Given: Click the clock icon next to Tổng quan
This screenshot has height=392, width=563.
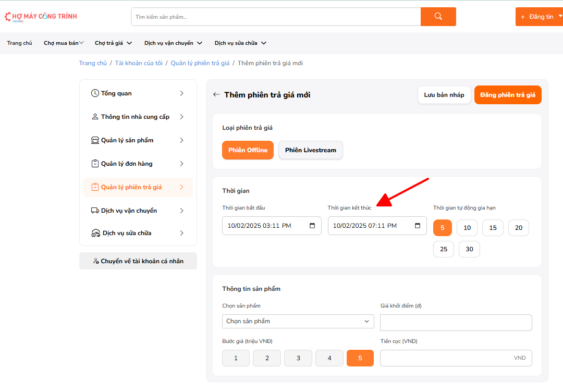Looking at the screenshot, I should [x=95, y=93].
